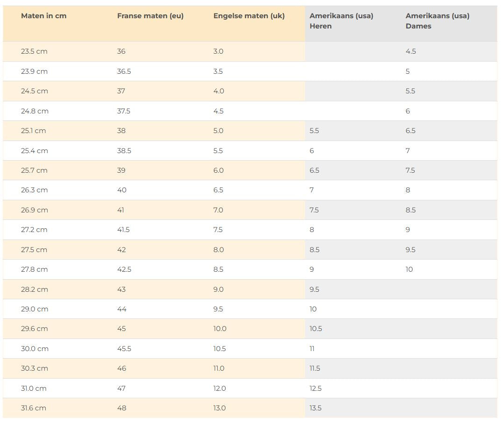Select EU size '42.5' cell
This screenshot has width=504, height=423.
coord(124,269)
